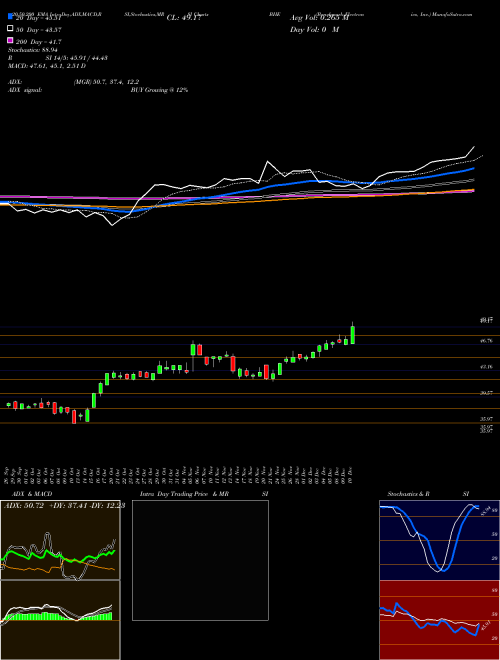
Task: Click the 'Stochastics: 88.94' readout
Action: pos(32,50)
